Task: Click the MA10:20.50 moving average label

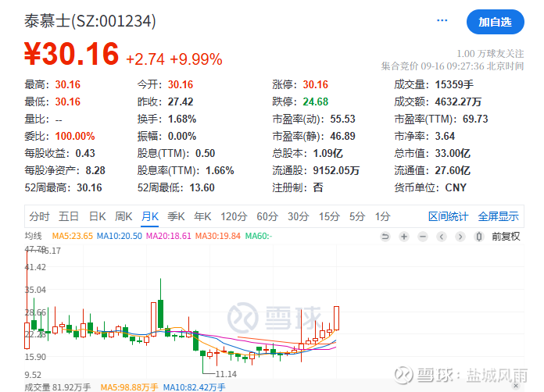Action: click(x=119, y=236)
